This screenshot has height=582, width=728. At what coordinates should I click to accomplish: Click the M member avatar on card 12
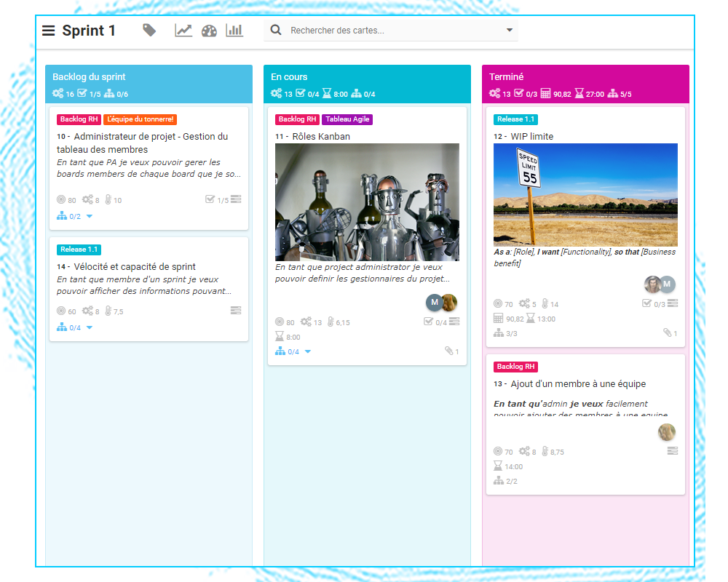[668, 284]
